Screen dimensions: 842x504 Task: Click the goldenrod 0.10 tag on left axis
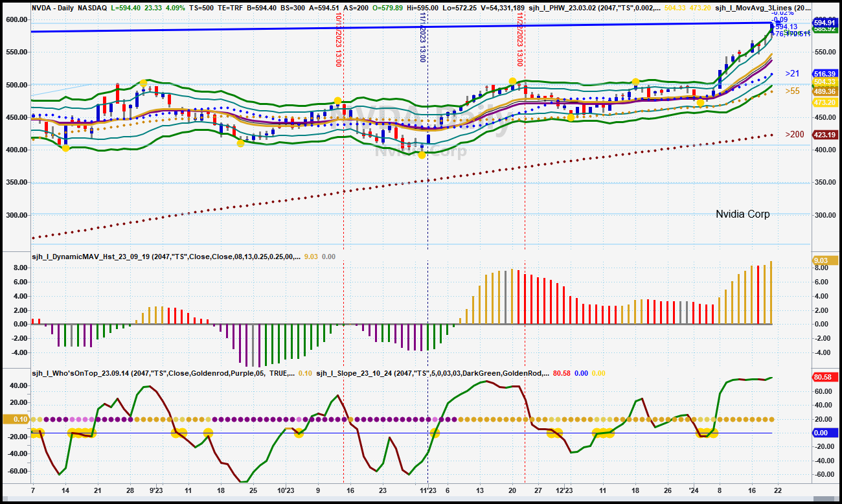(x=16, y=420)
